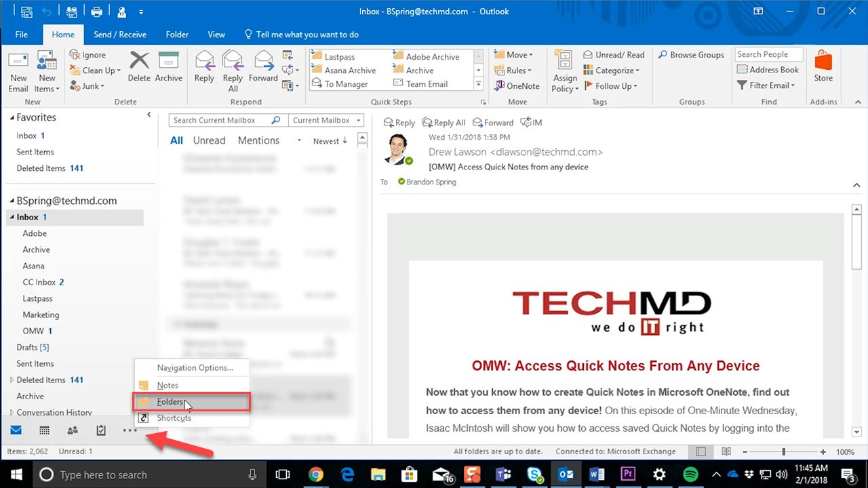Open Follow Up dropdown
This screenshot has width=868, height=488.
(x=610, y=86)
